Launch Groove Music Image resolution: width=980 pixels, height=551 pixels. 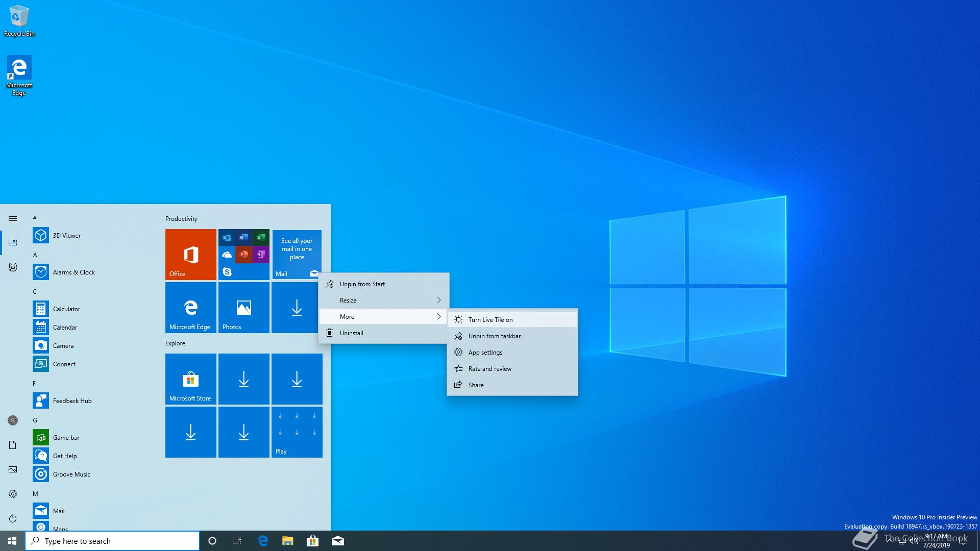point(92,474)
